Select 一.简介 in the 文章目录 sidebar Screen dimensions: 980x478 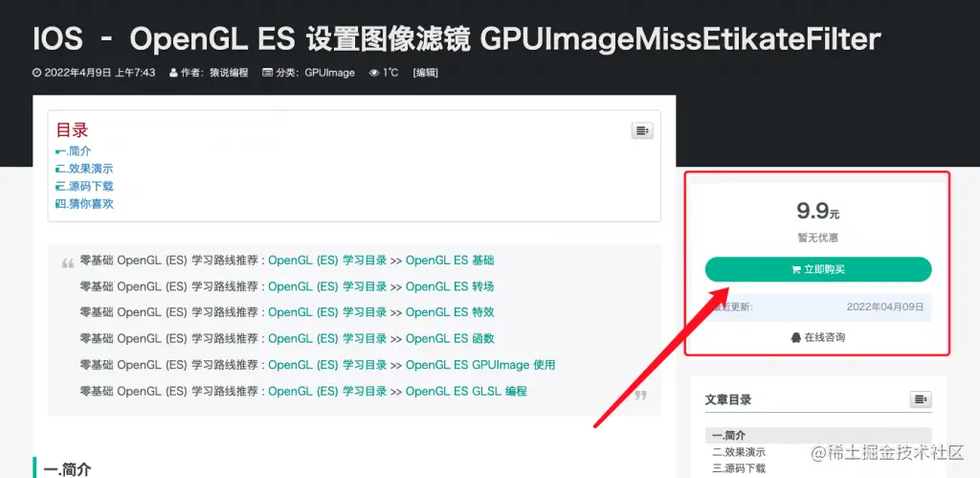point(818,436)
